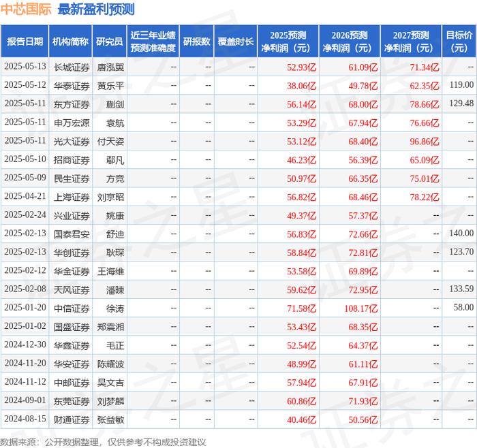Select the 2026预测净利润 column header
Image resolution: width=477 pixels, height=448 pixels.
tap(350, 42)
